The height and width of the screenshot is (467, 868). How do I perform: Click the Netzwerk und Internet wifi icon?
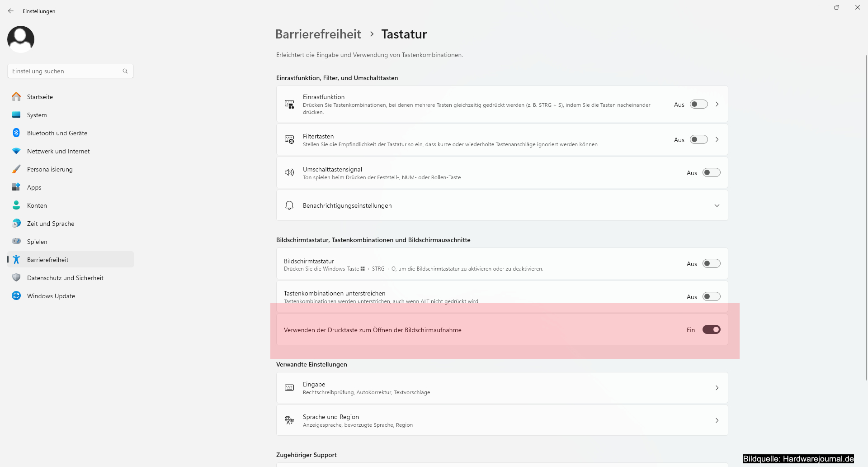(16, 151)
